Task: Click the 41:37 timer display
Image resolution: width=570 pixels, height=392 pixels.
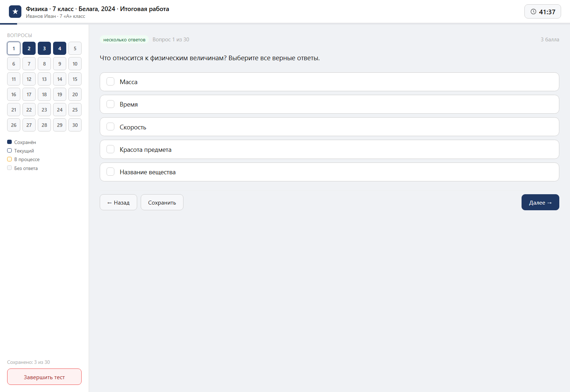Action: [543, 12]
